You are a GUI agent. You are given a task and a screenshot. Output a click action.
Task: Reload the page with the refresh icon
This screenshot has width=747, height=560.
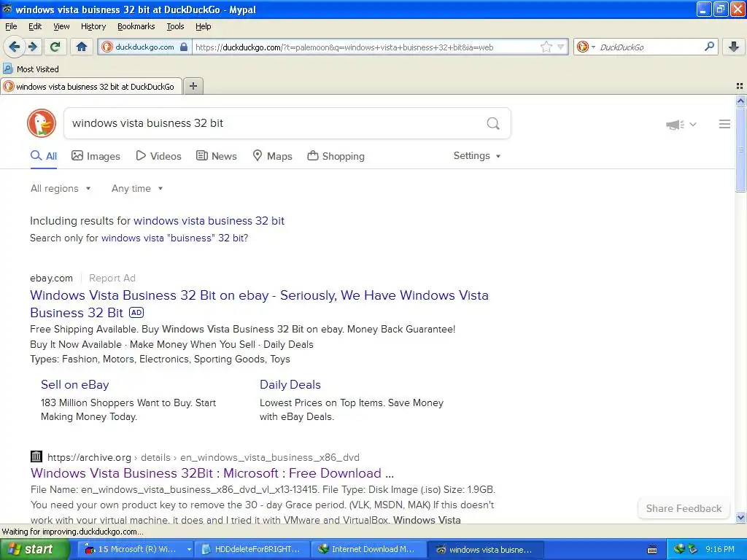click(x=55, y=47)
